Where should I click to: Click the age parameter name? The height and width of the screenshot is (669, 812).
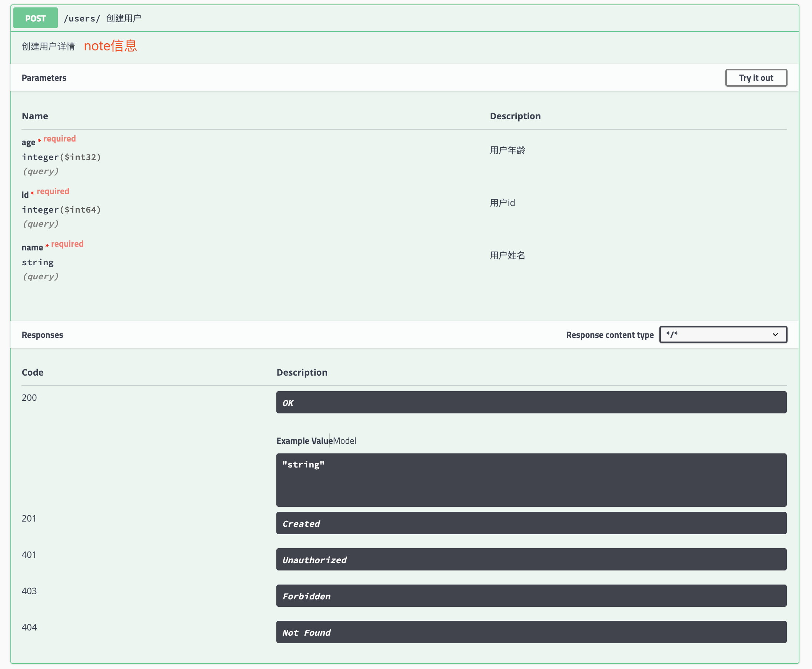point(29,142)
